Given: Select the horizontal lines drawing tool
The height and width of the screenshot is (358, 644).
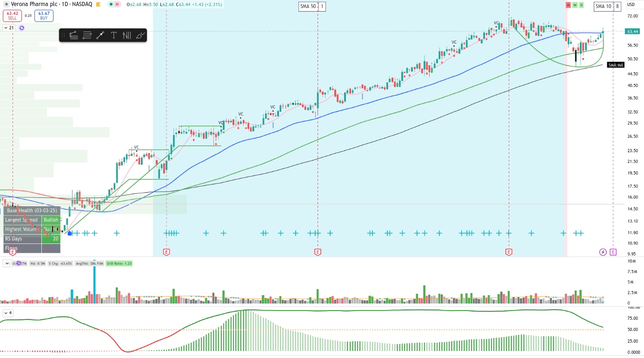Looking at the screenshot, I should point(87,35).
